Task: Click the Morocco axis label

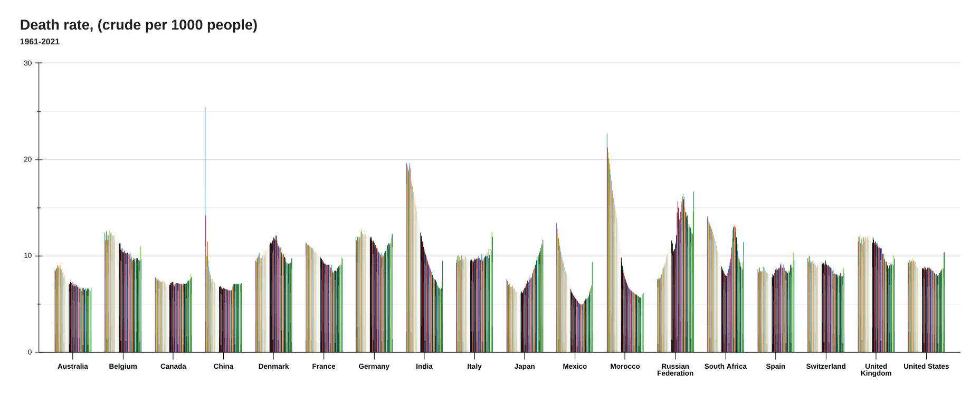Action: tap(625, 366)
